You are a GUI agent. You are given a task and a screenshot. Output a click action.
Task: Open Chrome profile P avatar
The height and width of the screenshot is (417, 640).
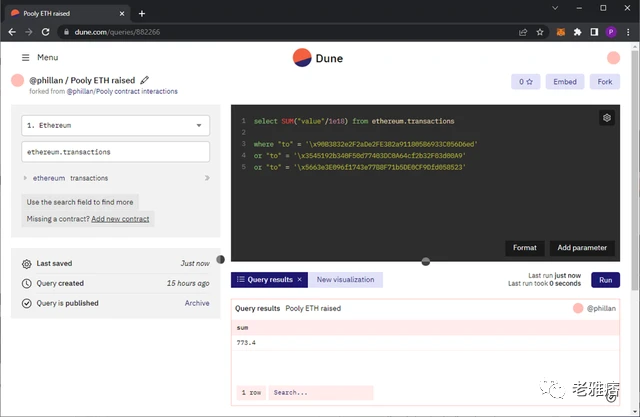click(611, 32)
